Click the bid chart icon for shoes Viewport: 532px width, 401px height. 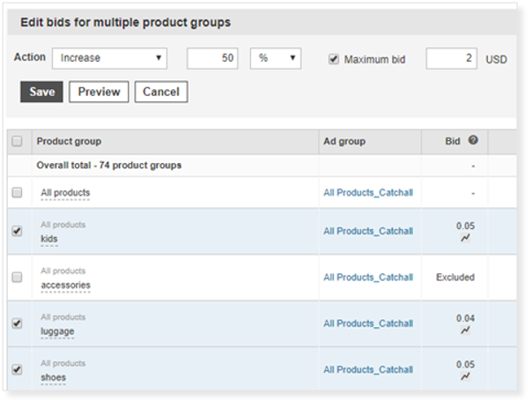(x=465, y=376)
